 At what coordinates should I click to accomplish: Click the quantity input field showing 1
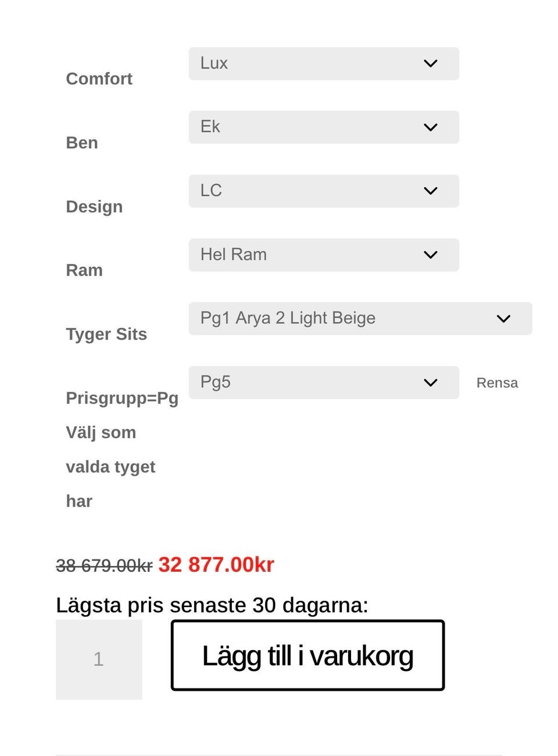(x=99, y=659)
